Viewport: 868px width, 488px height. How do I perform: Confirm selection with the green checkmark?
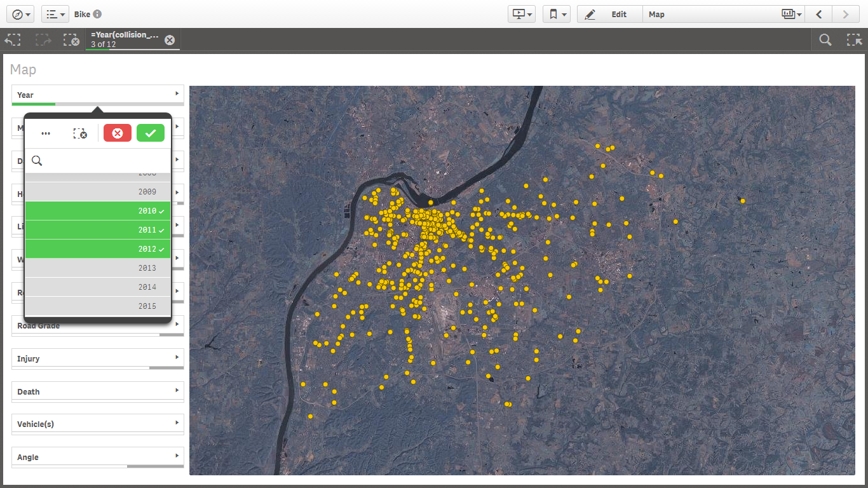pos(151,133)
